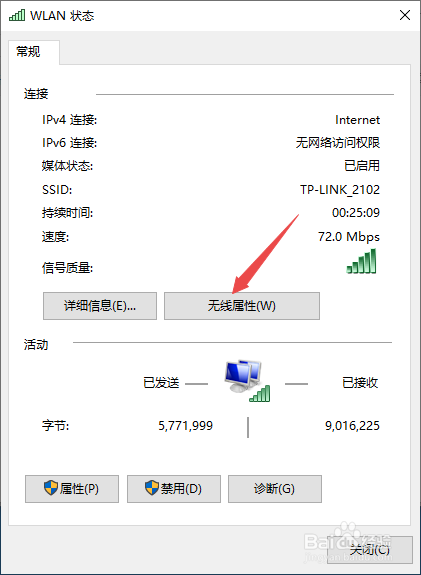Image resolution: width=421 pixels, height=575 pixels.
Task: Click the SSID value TP-LINK_2102
Action: click(x=340, y=190)
